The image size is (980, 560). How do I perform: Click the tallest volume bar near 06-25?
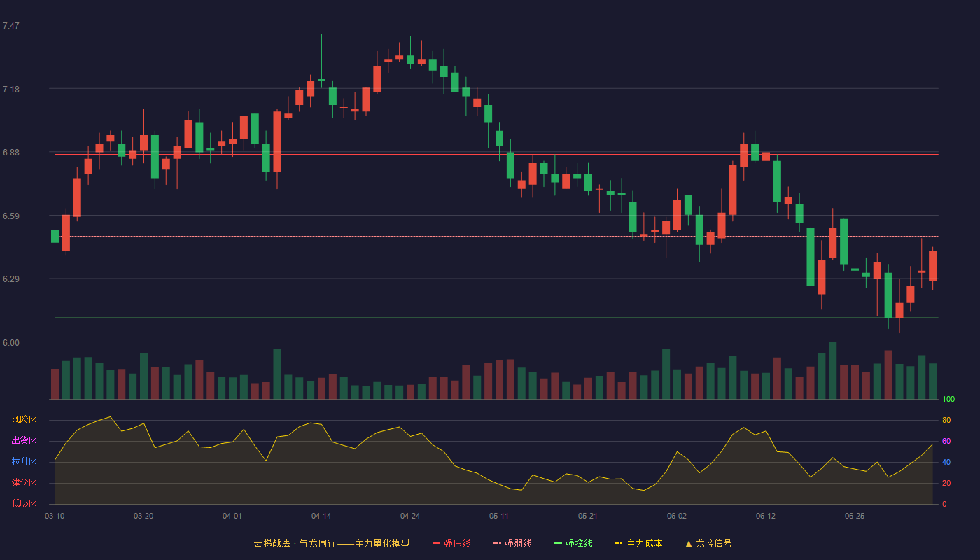[832, 370]
